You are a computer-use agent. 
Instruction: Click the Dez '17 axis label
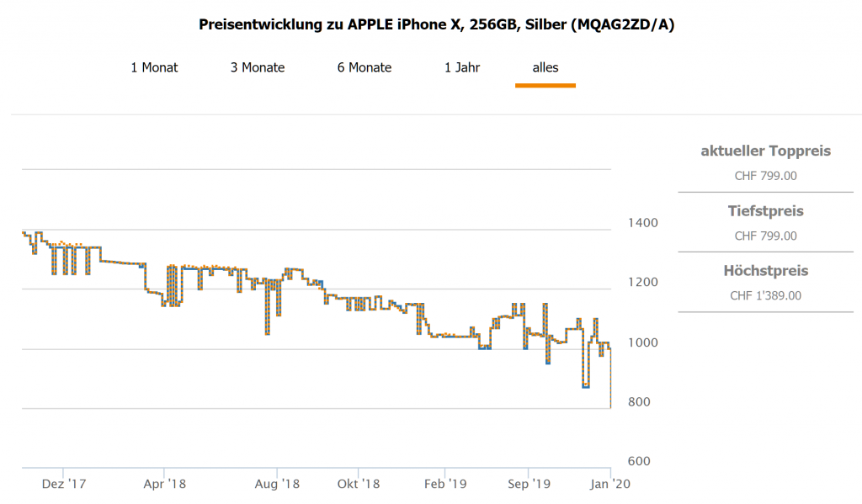(64, 484)
